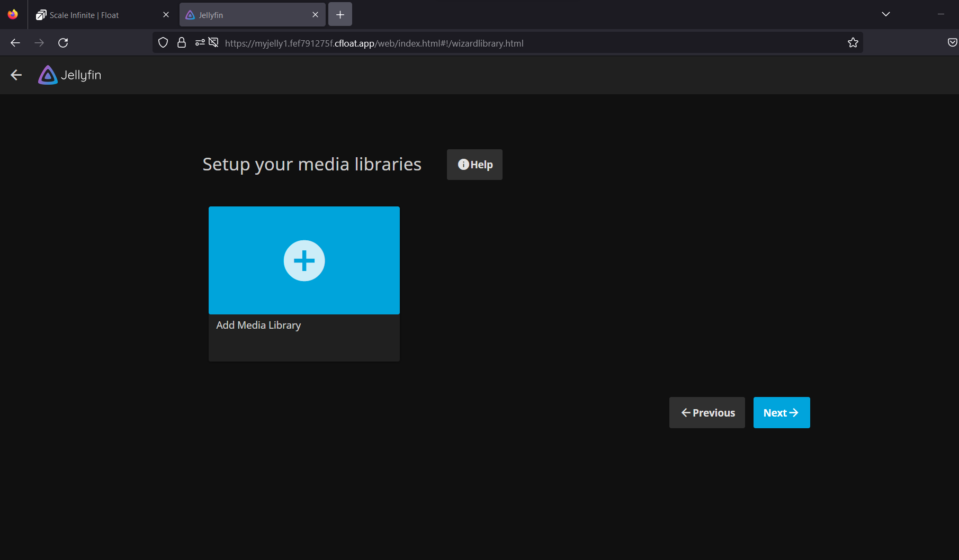Open a new browser tab
Viewport: 959px width, 560px height.
click(x=340, y=15)
